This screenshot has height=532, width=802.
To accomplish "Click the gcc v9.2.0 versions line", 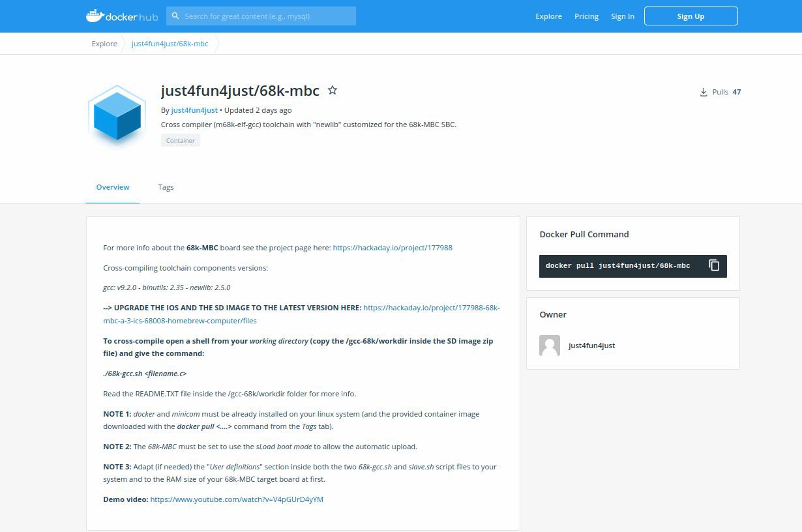I will [x=167, y=288].
